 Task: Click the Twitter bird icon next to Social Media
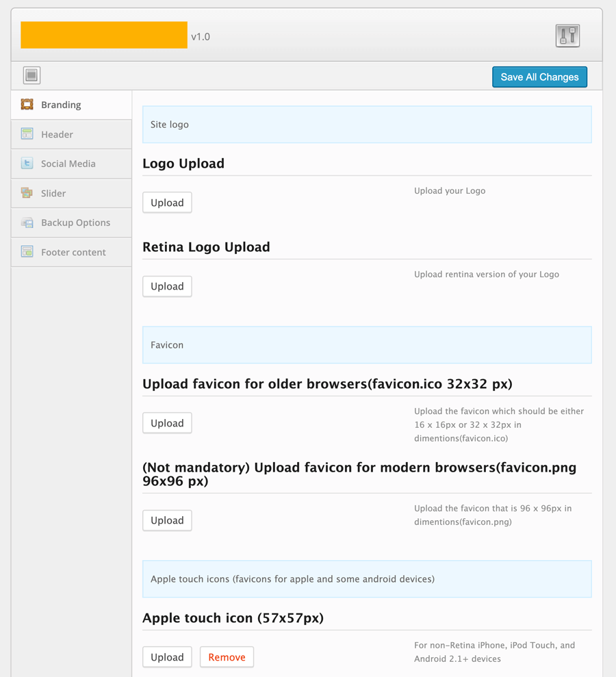coord(27,163)
